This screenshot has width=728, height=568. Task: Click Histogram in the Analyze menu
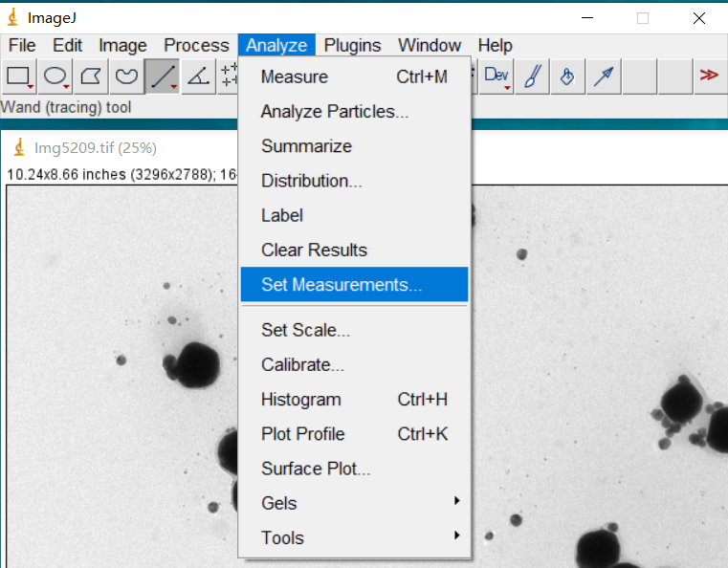click(x=300, y=400)
